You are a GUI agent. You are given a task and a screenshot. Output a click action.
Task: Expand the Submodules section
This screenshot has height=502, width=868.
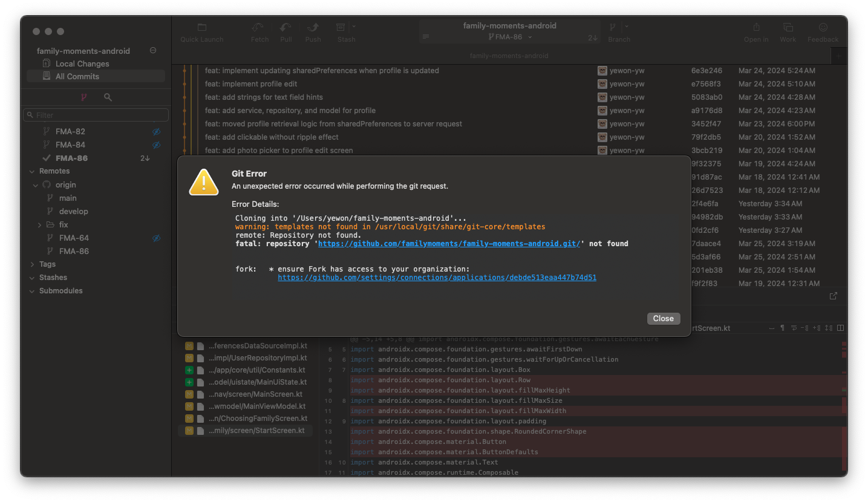pos(32,291)
